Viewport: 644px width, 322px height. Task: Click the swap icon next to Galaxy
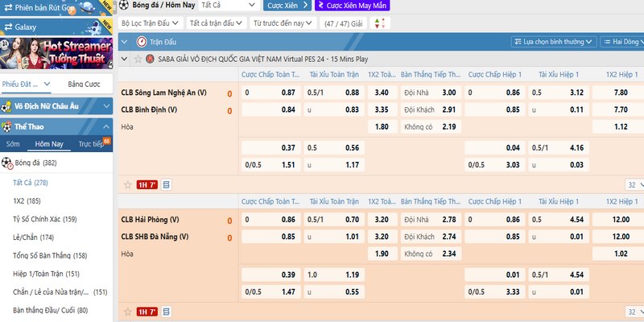pyautogui.click(x=7, y=27)
